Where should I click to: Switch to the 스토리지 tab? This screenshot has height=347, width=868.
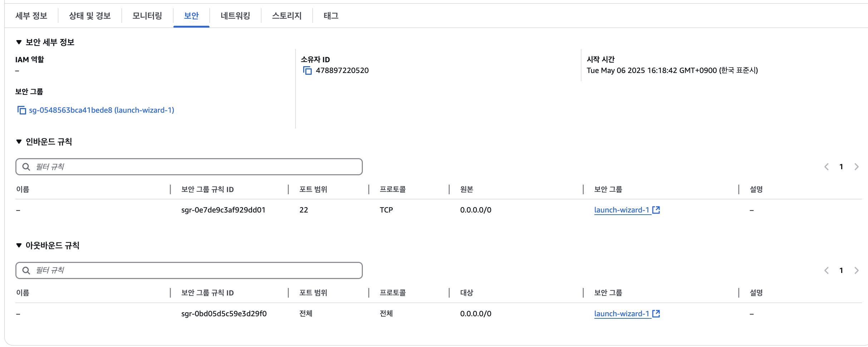(287, 16)
